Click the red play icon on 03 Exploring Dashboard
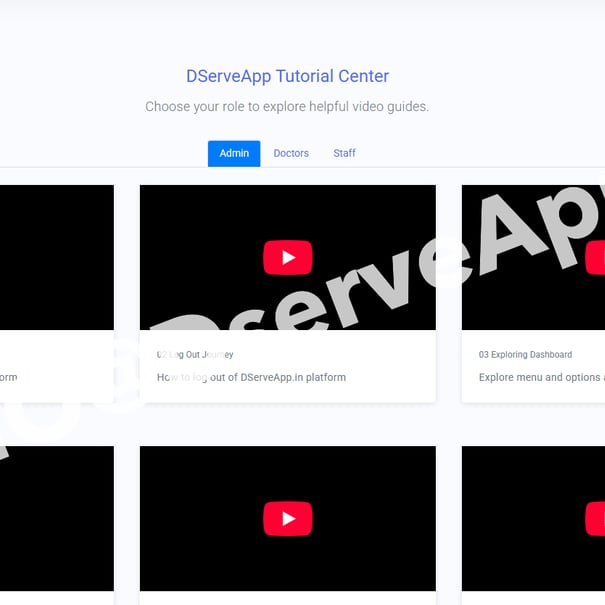 [595, 257]
